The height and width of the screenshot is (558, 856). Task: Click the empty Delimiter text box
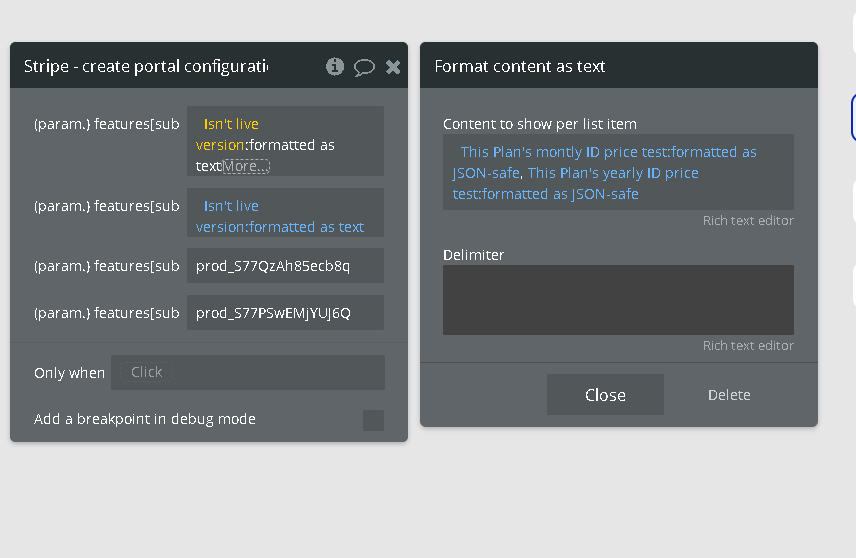pyautogui.click(x=618, y=299)
